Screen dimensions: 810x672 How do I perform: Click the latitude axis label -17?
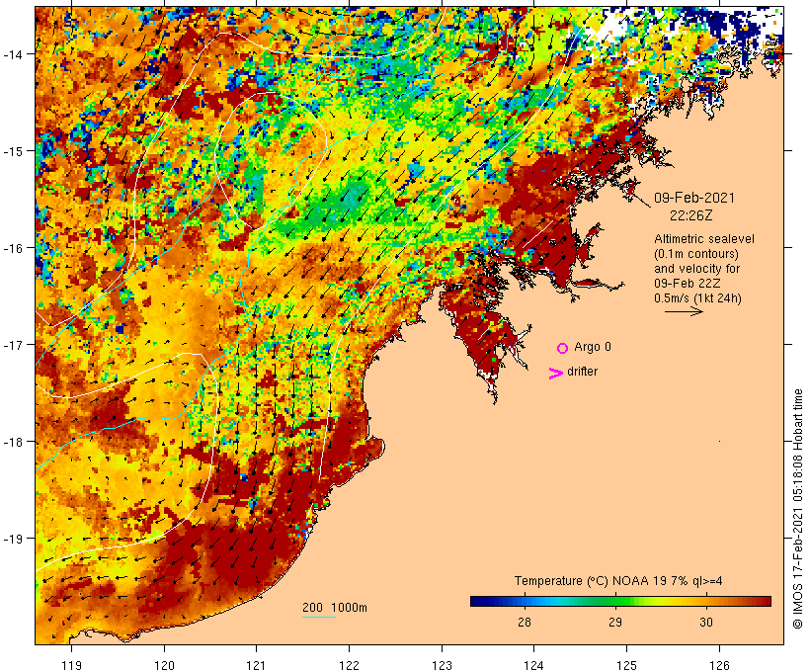click(13, 344)
